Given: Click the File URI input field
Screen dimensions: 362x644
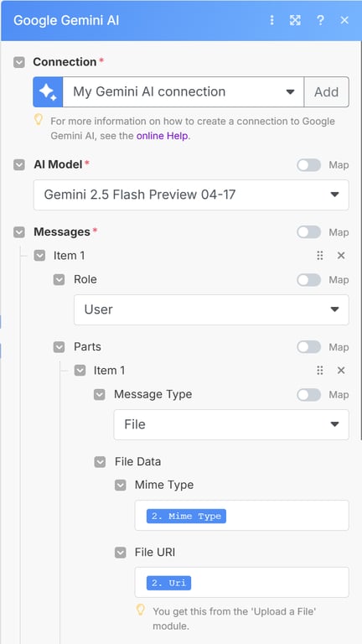Looking at the screenshot, I should (x=241, y=583).
